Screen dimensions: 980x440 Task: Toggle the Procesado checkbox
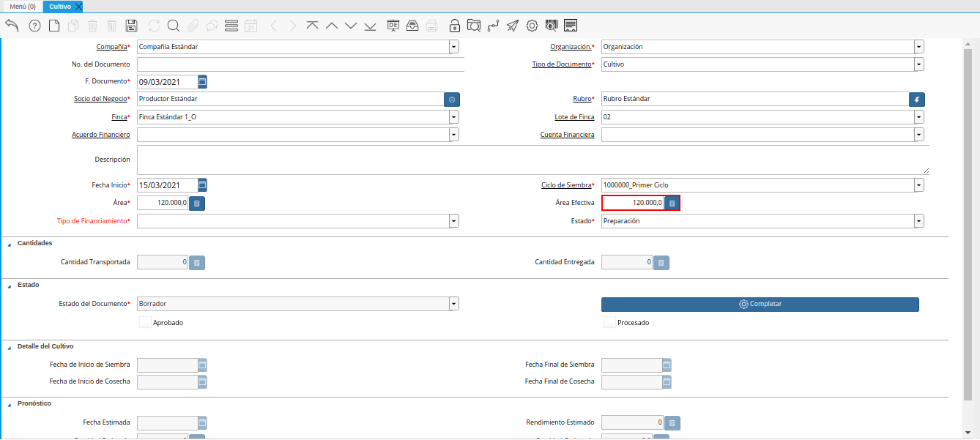click(609, 322)
